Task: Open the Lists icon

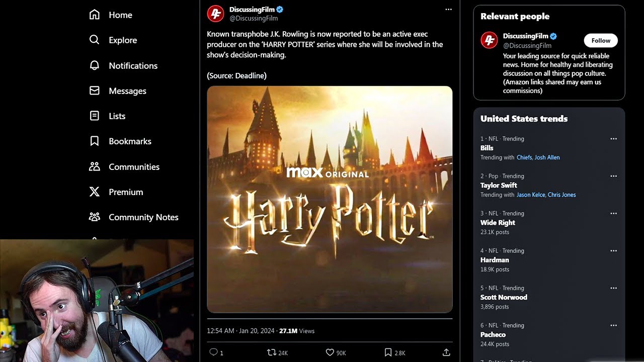Action: click(94, 116)
